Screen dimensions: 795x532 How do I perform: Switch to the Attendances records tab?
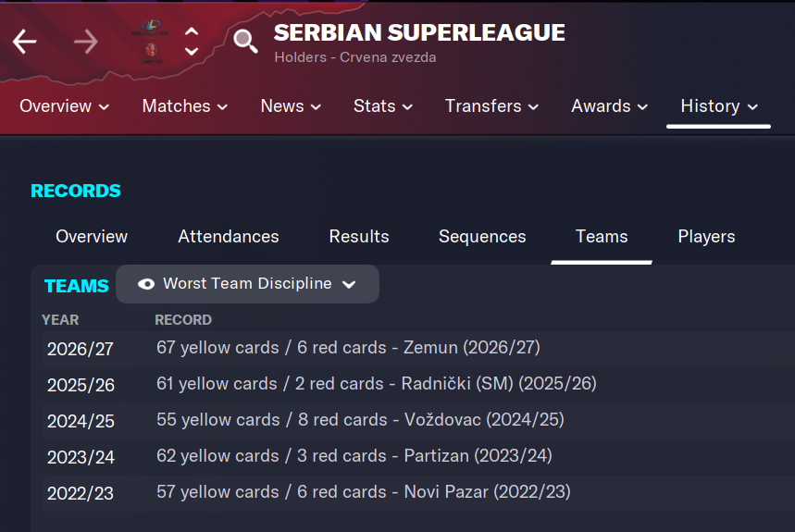click(229, 237)
